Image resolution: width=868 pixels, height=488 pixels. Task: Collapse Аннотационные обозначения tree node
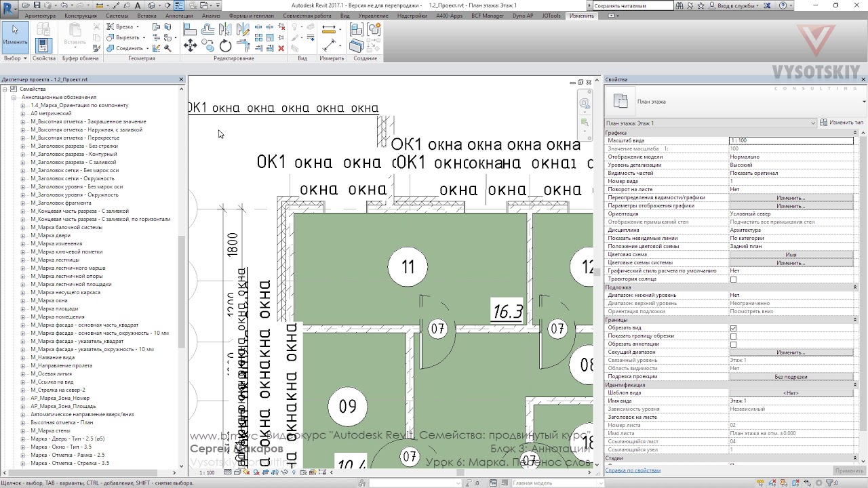[14, 98]
